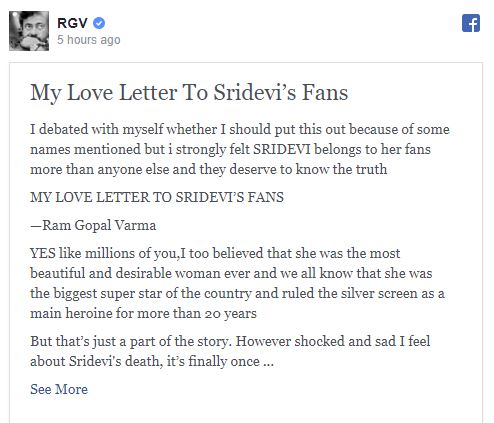Click the paragraph starting "I debated with myself"
This screenshot has width=494, height=423.
click(240, 149)
